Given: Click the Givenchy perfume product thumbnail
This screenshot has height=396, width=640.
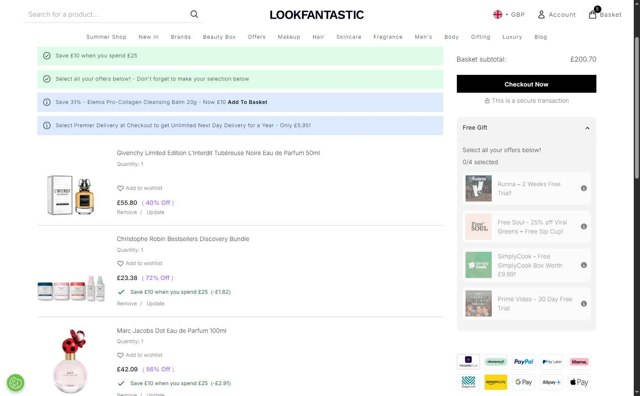Looking at the screenshot, I should coord(71,195).
